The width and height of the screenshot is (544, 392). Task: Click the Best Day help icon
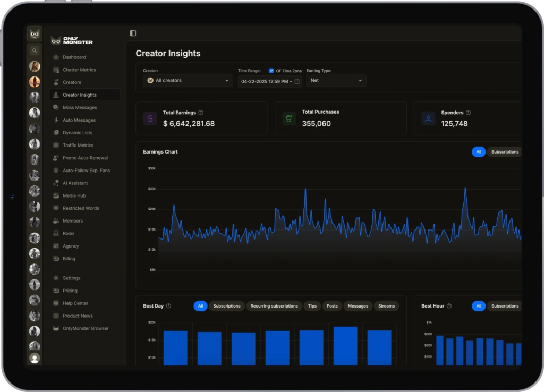point(168,306)
